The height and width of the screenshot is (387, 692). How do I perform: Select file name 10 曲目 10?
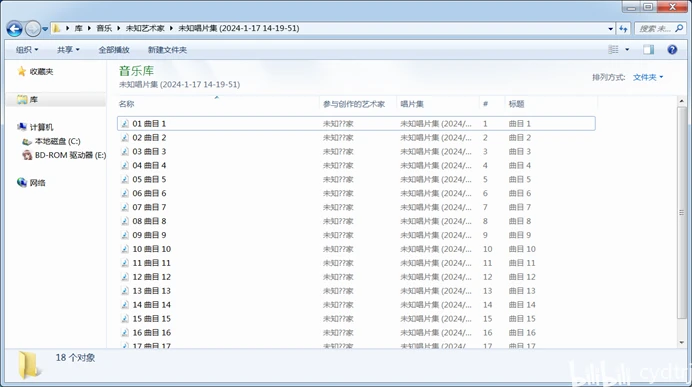[x=151, y=249]
